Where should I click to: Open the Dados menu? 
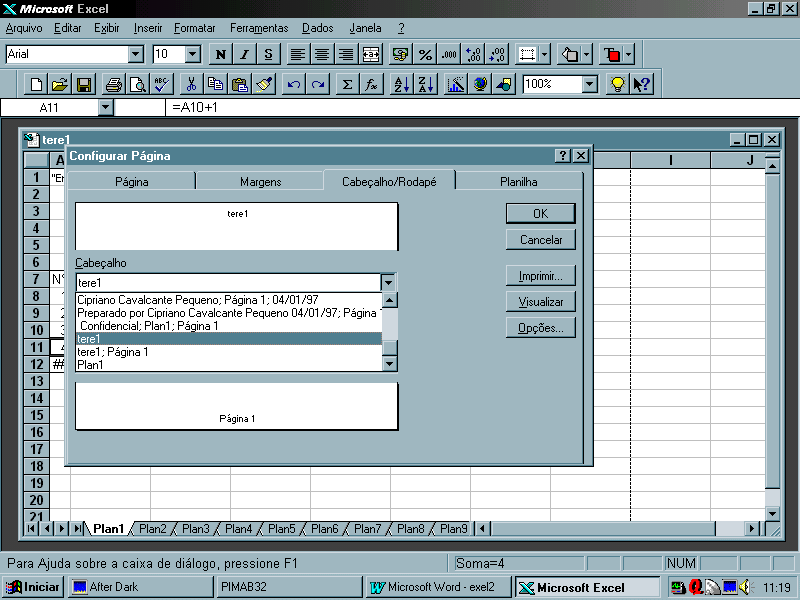317,28
